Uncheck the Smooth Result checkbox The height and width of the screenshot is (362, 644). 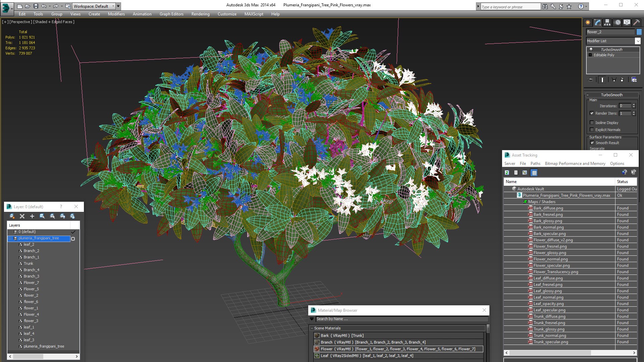pyautogui.click(x=592, y=143)
